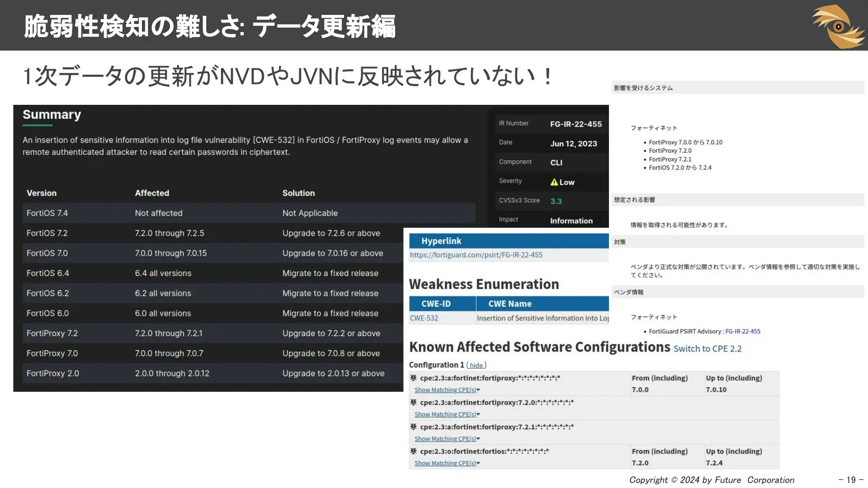Click the Hyperlink table header
868x488 pixels.
(441, 241)
